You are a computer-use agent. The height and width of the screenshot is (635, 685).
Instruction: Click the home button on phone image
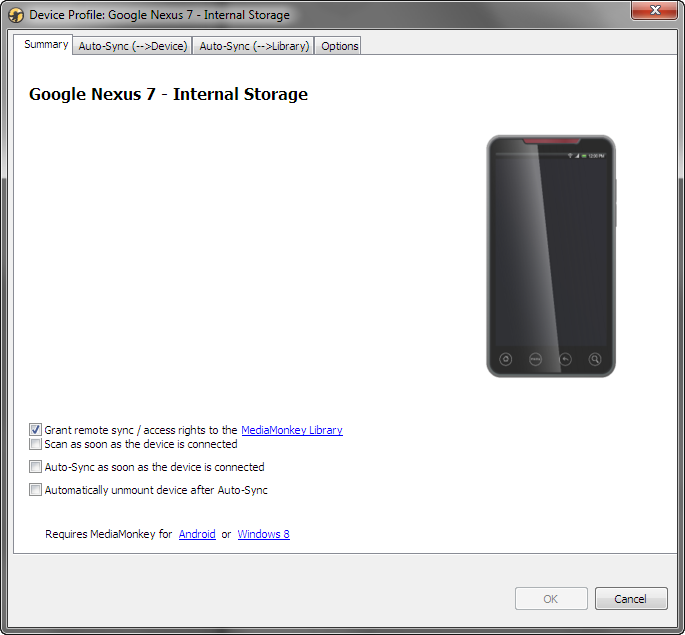(506, 359)
